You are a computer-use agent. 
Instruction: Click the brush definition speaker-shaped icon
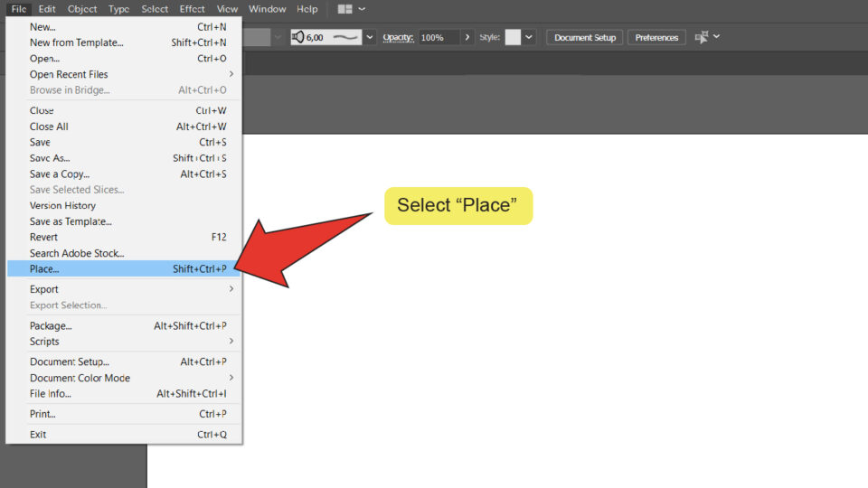297,37
